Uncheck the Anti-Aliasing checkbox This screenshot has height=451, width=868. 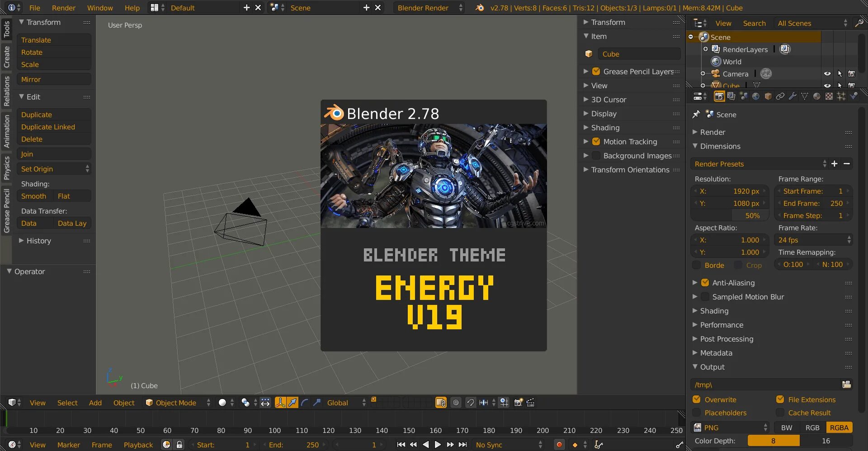tap(705, 283)
